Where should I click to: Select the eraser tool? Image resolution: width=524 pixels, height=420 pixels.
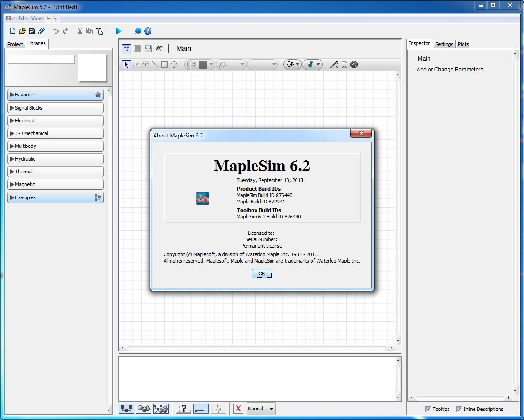pos(136,65)
